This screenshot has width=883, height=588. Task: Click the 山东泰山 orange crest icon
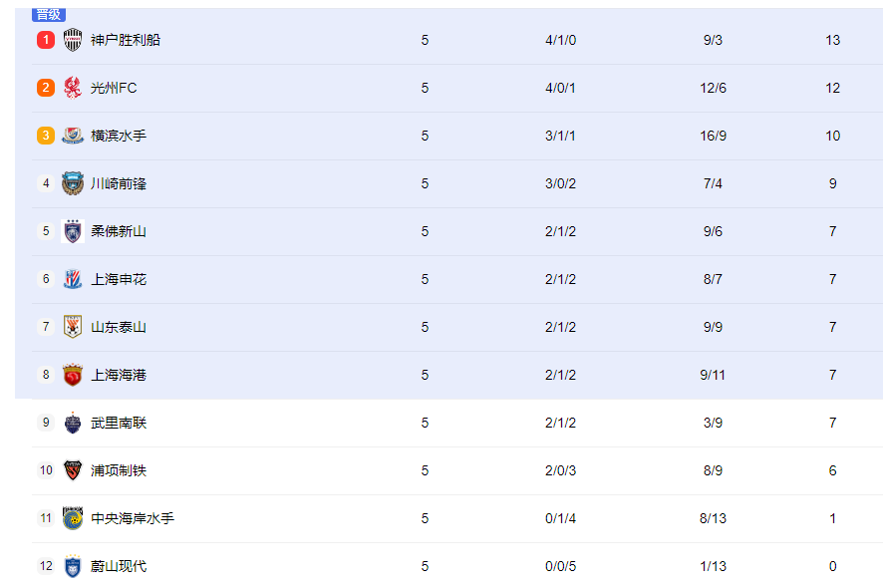point(72,327)
